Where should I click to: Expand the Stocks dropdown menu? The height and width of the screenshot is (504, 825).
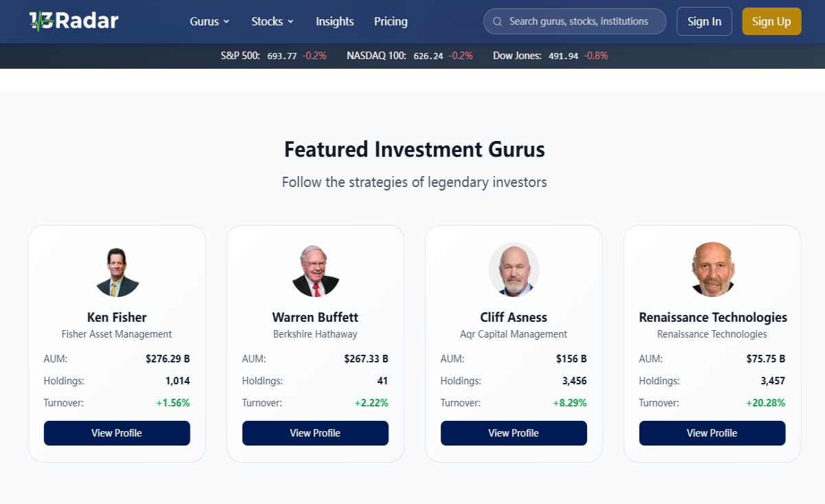(x=273, y=21)
